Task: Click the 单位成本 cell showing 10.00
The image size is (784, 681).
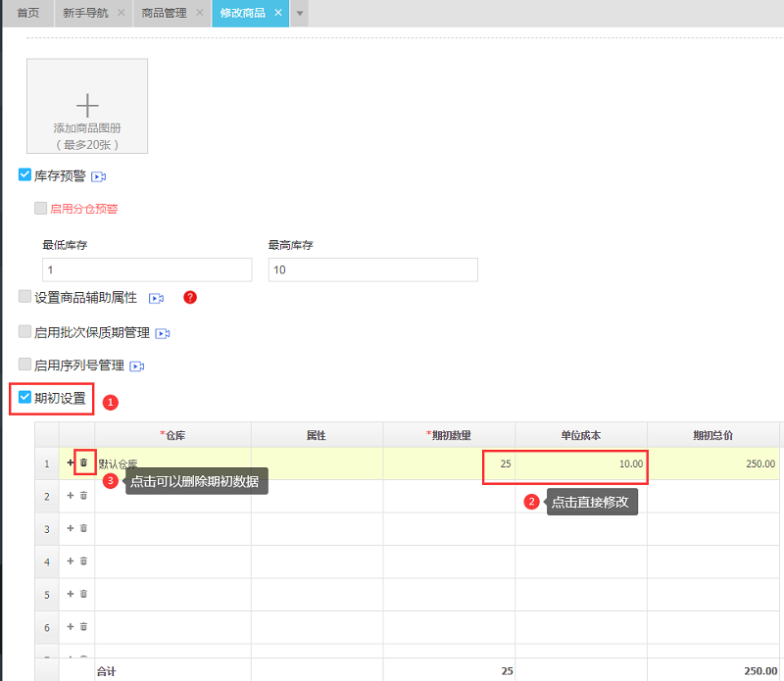Action: tap(581, 463)
